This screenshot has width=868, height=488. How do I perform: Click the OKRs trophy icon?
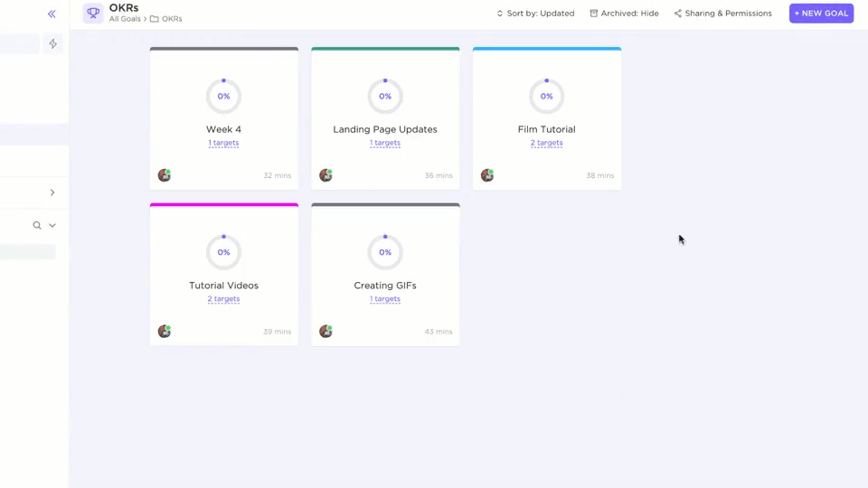[x=93, y=13]
